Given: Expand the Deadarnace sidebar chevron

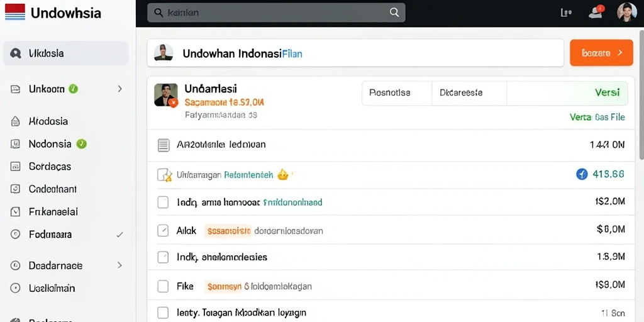Looking at the screenshot, I should coord(120,265).
